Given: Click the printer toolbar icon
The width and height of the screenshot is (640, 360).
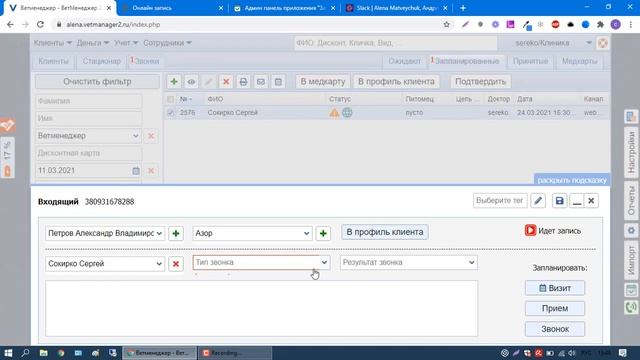Looking at the screenshot, I should tap(243, 82).
